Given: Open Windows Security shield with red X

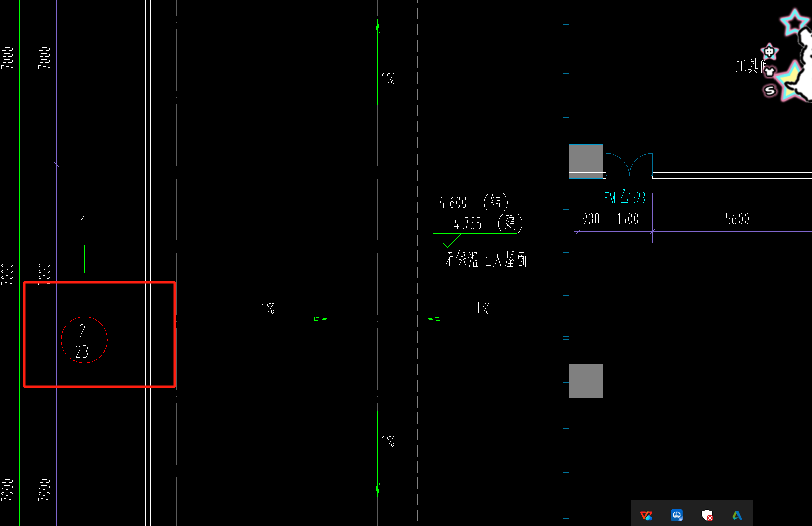Looking at the screenshot, I should tap(707, 515).
